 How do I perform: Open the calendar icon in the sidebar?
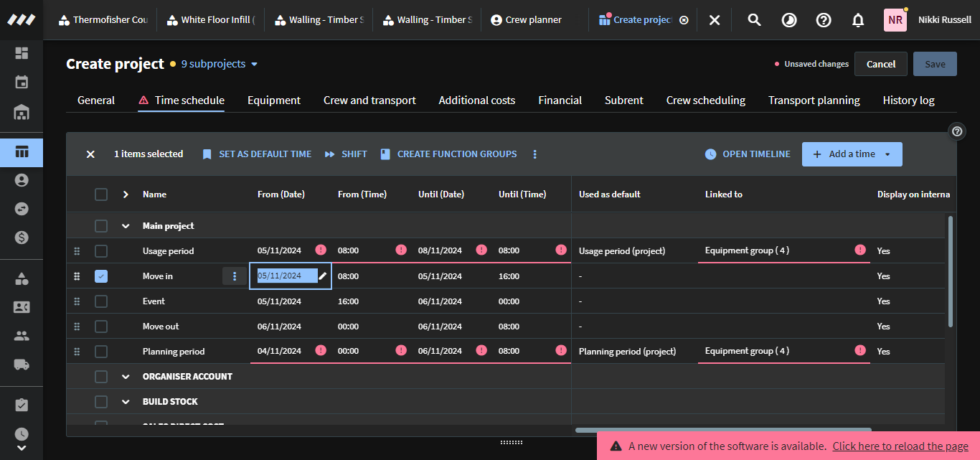click(22, 82)
